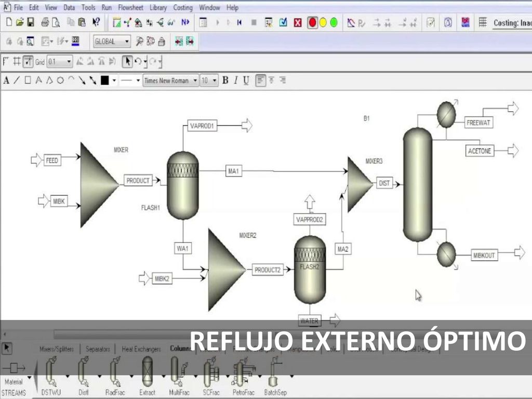Viewport: 532px width, 399px height.
Task: Open the fill color dropdown arrow
Action: tap(114, 81)
